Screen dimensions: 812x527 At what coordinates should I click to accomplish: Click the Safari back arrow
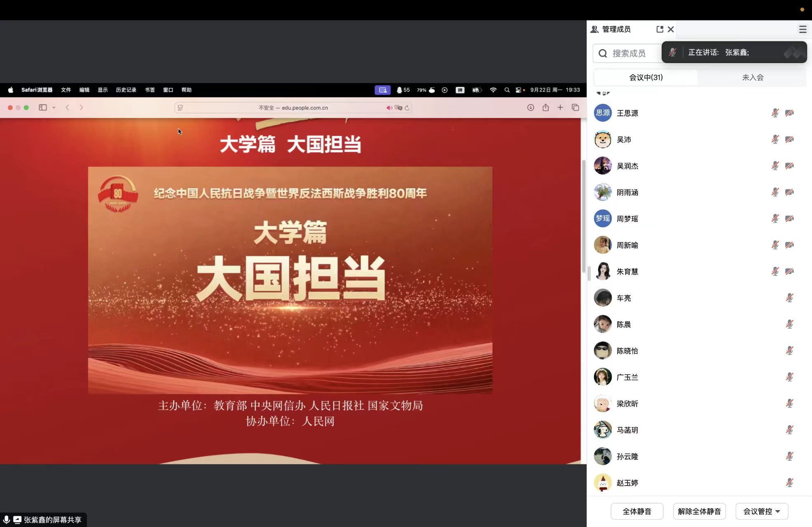point(68,107)
